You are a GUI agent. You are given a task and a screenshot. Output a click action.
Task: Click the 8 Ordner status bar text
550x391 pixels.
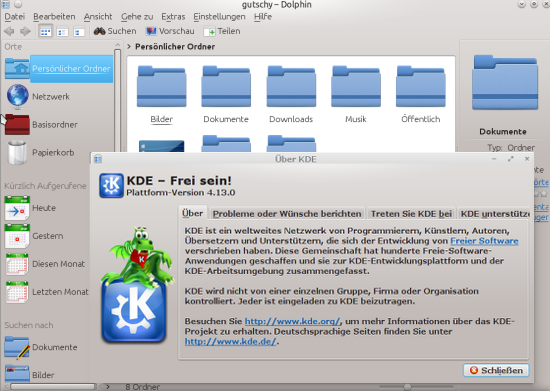tap(142, 387)
